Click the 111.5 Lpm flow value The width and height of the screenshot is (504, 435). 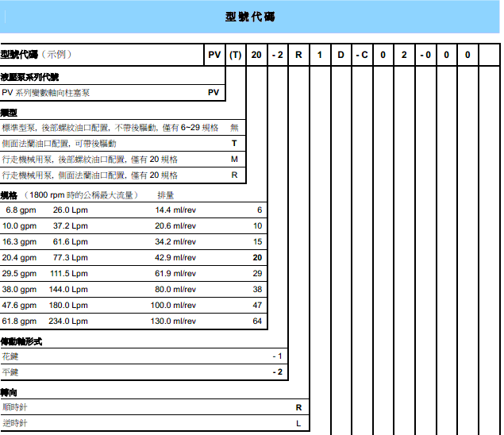pos(70,274)
